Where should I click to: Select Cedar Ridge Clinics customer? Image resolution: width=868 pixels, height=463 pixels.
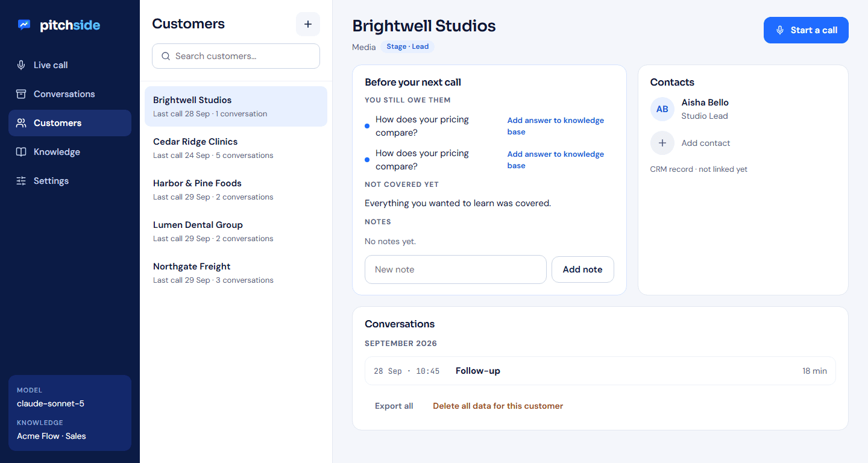236,148
